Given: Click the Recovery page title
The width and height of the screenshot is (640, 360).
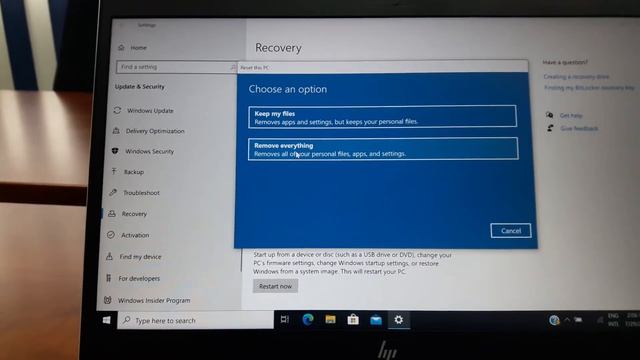Looking at the screenshot, I should 278,48.
